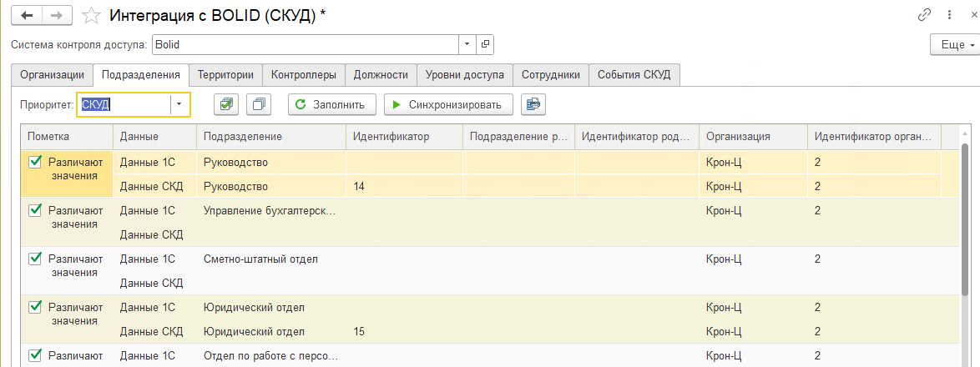Add form to favorites with star icon

coord(93,16)
